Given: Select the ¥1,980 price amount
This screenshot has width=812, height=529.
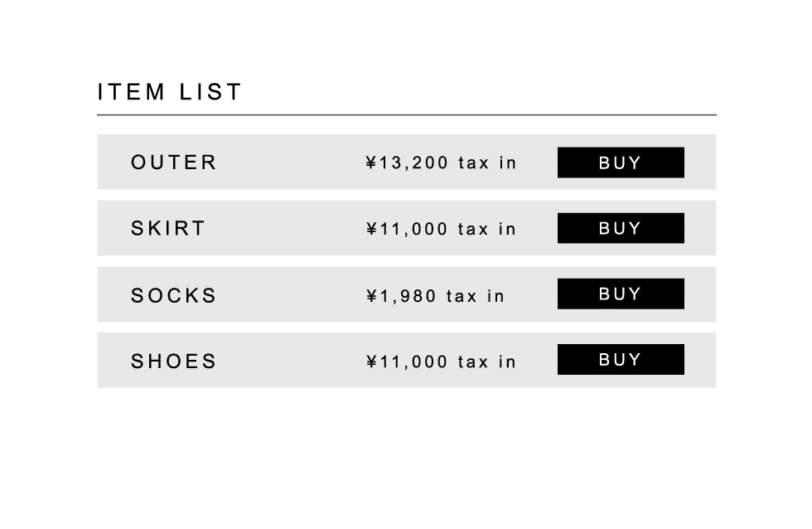Looking at the screenshot, I should 401,296.
